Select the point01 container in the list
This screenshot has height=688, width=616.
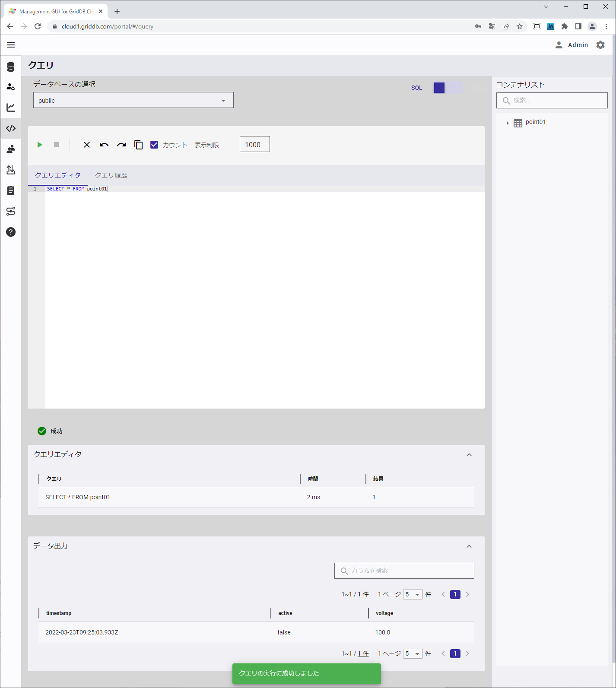pyautogui.click(x=536, y=122)
